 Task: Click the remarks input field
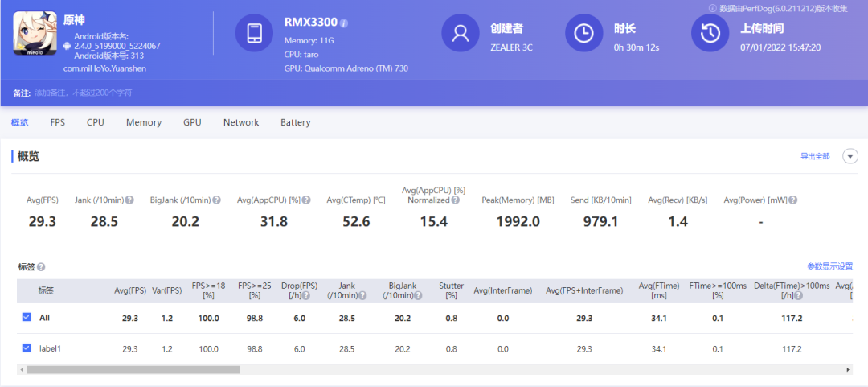[83, 93]
